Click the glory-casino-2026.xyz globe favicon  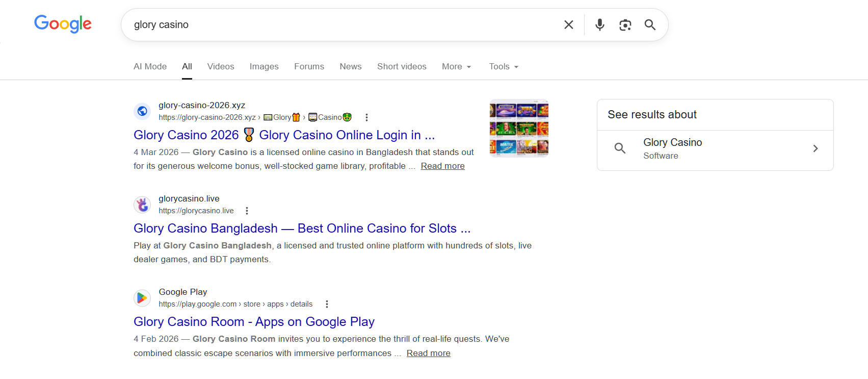142,111
